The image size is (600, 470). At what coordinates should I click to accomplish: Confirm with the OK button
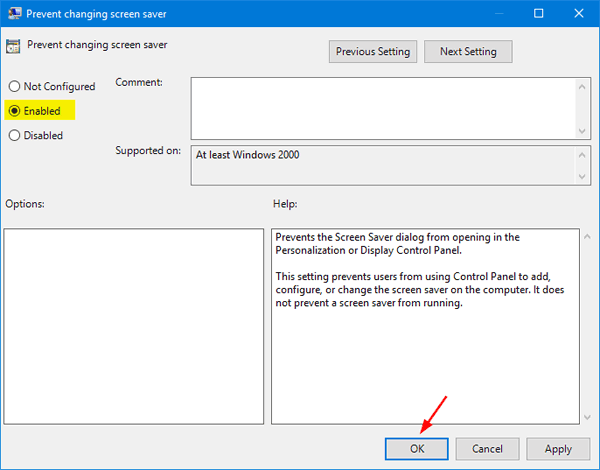[417, 449]
